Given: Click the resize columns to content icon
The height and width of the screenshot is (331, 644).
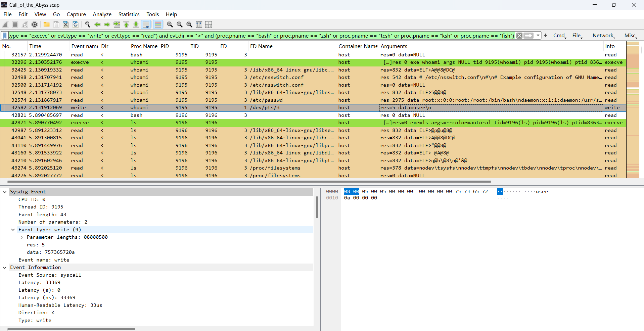Looking at the screenshot, I should [x=199, y=25].
